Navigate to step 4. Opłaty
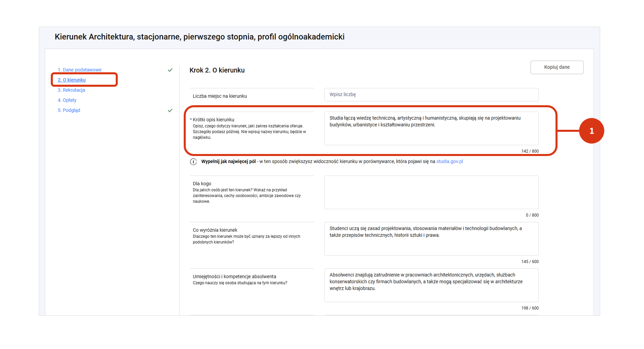 (67, 100)
